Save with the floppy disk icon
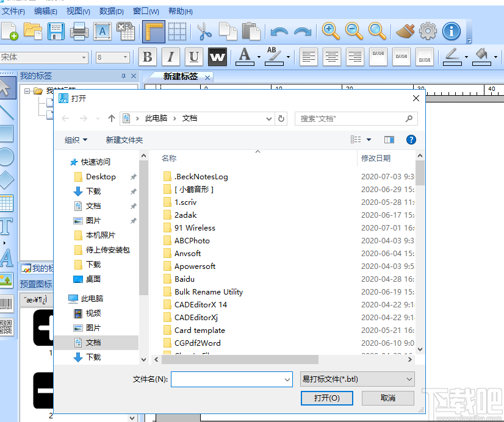The image size is (504, 422). 56,31
